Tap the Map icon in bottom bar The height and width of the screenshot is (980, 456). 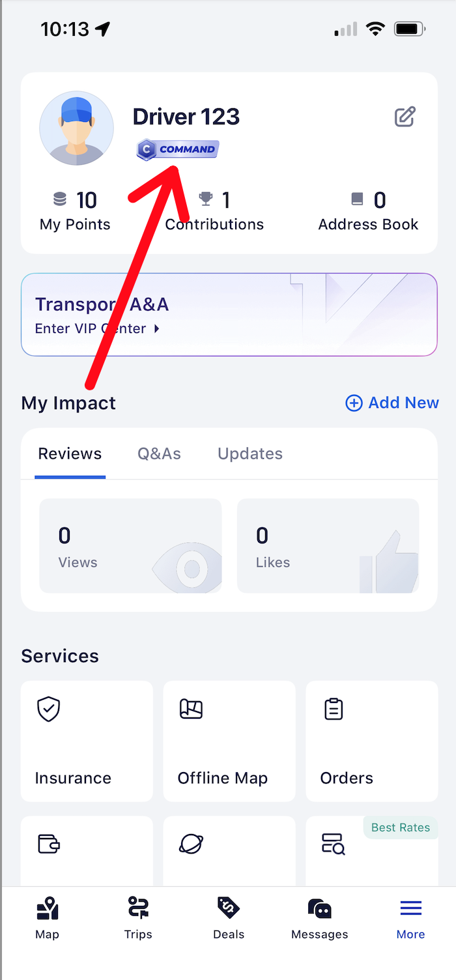pyautogui.click(x=47, y=908)
